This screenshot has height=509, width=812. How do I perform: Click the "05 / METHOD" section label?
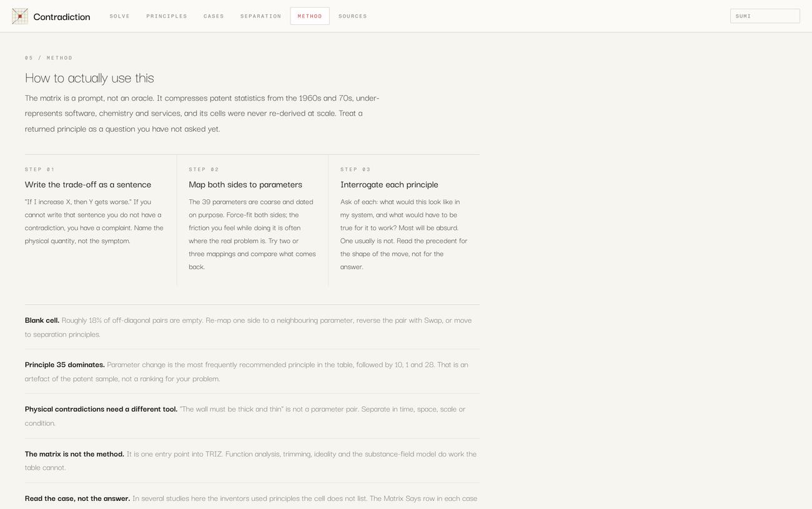click(49, 58)
